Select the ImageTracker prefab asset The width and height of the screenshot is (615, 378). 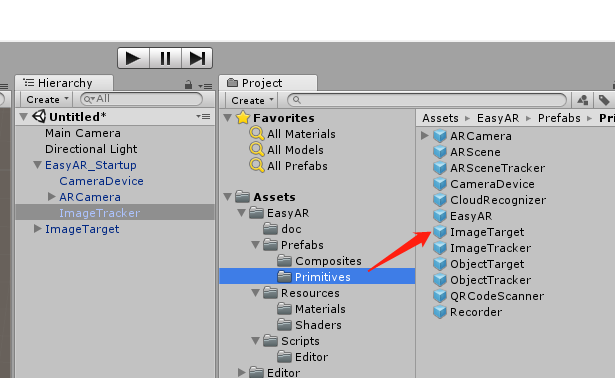point(490,249)
